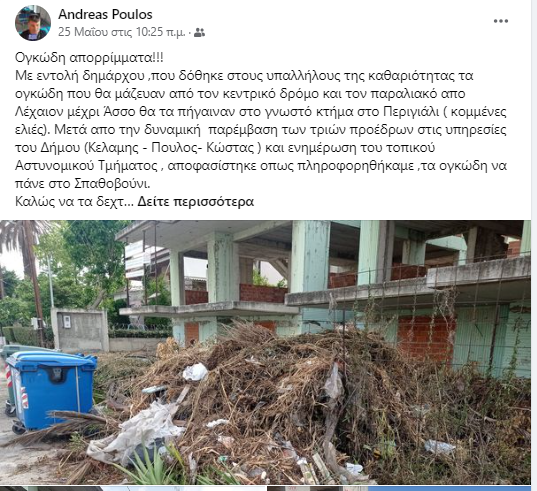
Task: Open the blue thumbnail below the main photo
Action: [449, 489]
